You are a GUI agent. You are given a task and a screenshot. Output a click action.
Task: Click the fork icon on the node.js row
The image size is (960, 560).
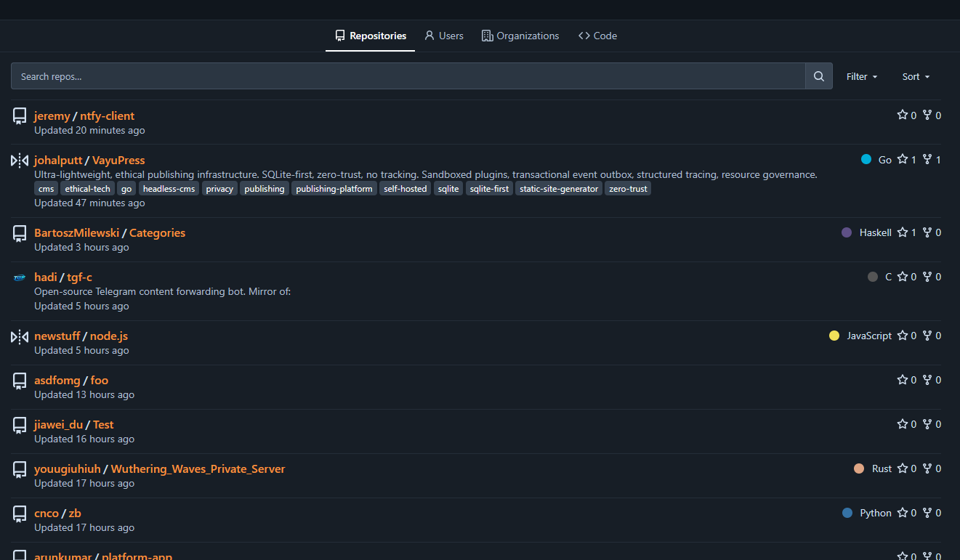pyautogui.click(x=927, y=336)
